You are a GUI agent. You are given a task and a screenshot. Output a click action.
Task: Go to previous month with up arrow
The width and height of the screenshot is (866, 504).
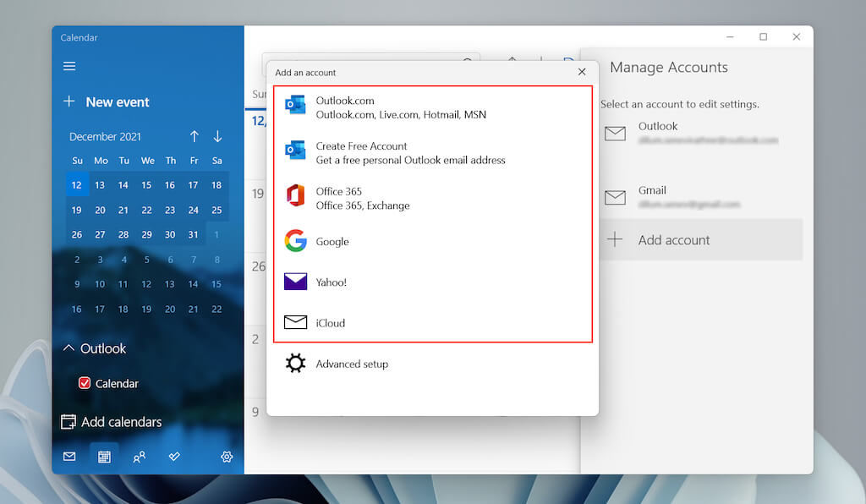[x=195, y=136]
